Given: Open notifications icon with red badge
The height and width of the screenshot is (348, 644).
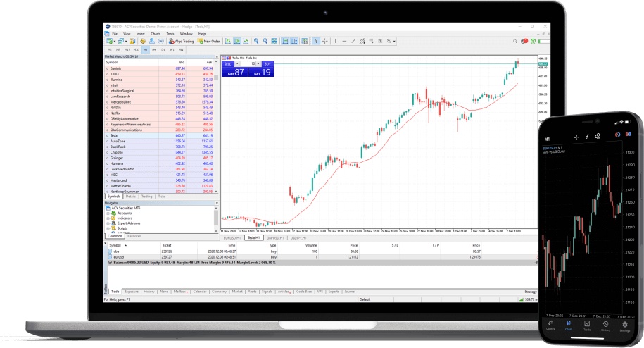Looking at the screenshot, I should click(524, 41).
